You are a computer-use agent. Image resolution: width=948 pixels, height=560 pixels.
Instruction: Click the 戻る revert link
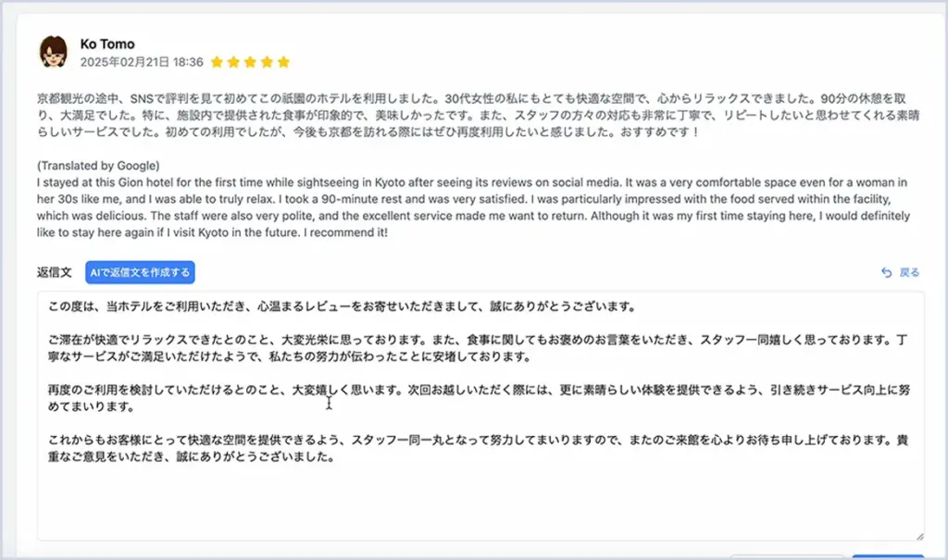point(909,272)
